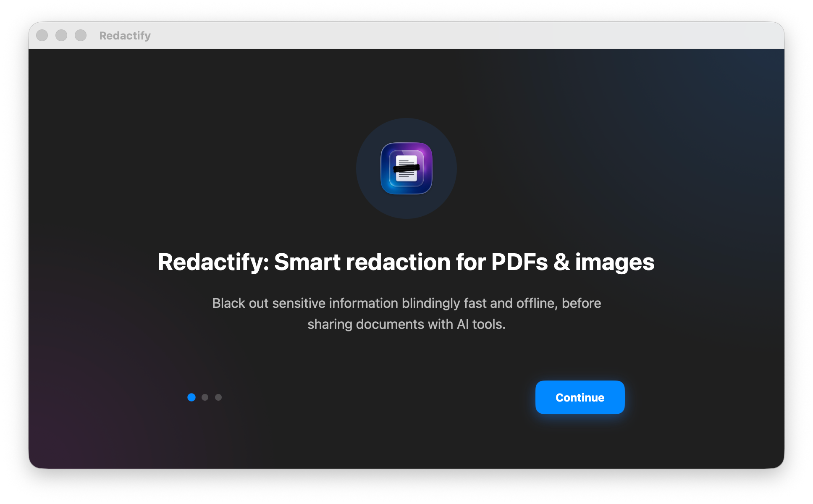Close the Redactify window
813x504 pixels.
click(42, 35)
